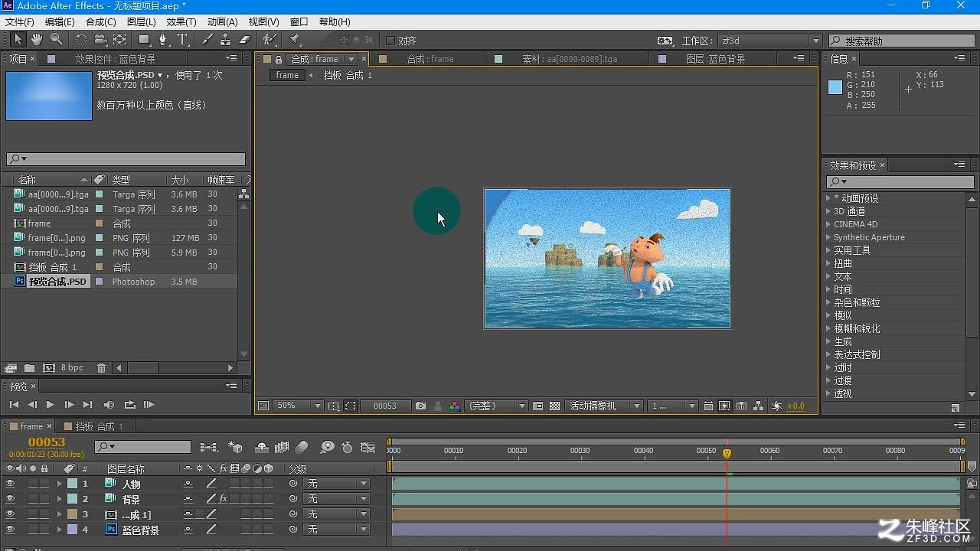Take a snapshot with the camera icon
The image size is (980, 551).
click(x=420, y=406)
